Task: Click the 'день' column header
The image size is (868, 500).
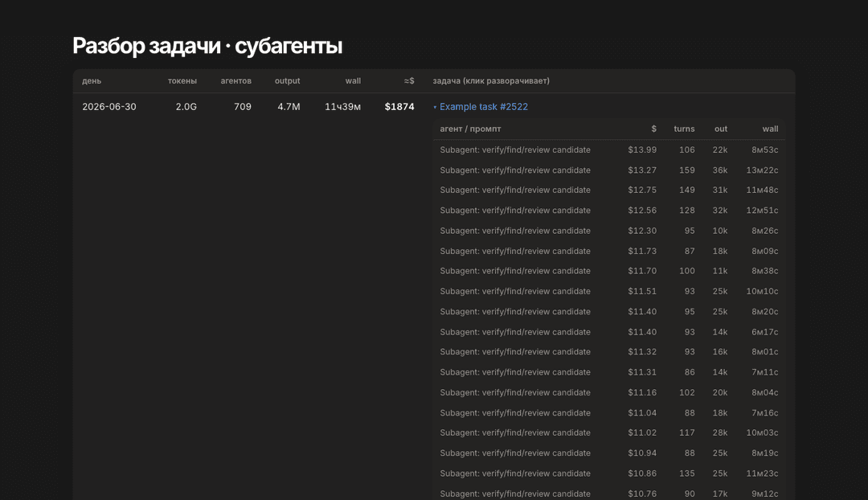Action: (92, 81)
